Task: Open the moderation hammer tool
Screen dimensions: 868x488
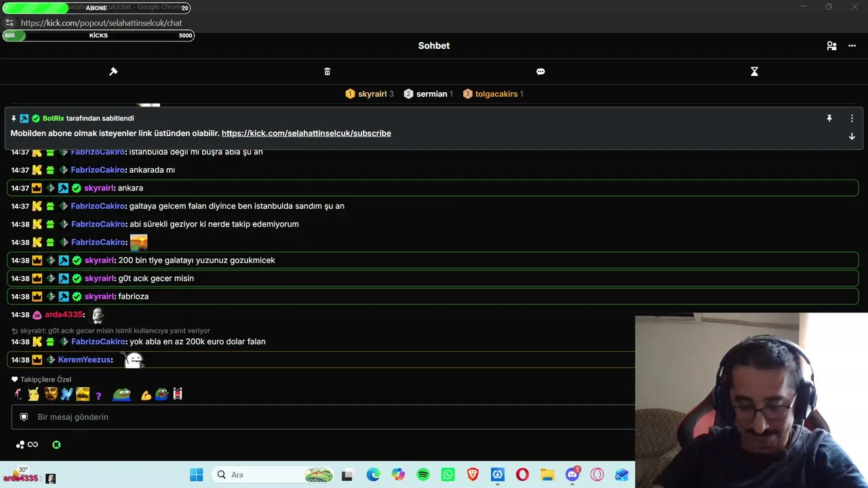Action: tap(113, 71)
